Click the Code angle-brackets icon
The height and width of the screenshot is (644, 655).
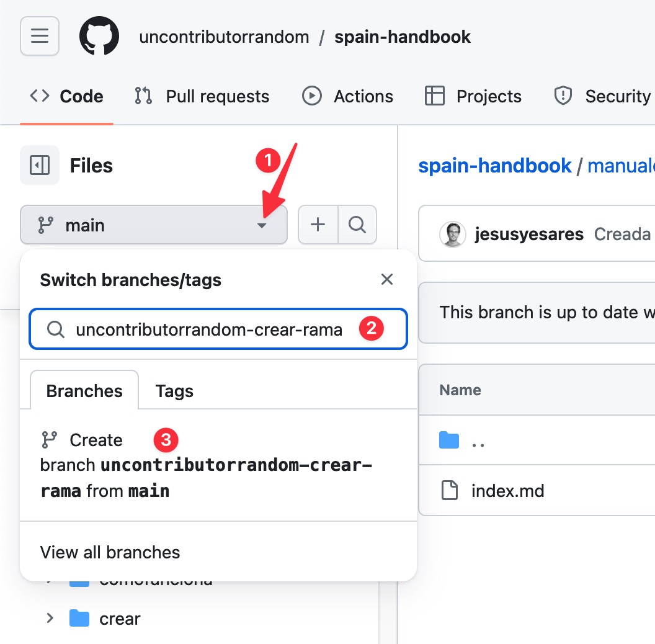[x=40, y=96]
